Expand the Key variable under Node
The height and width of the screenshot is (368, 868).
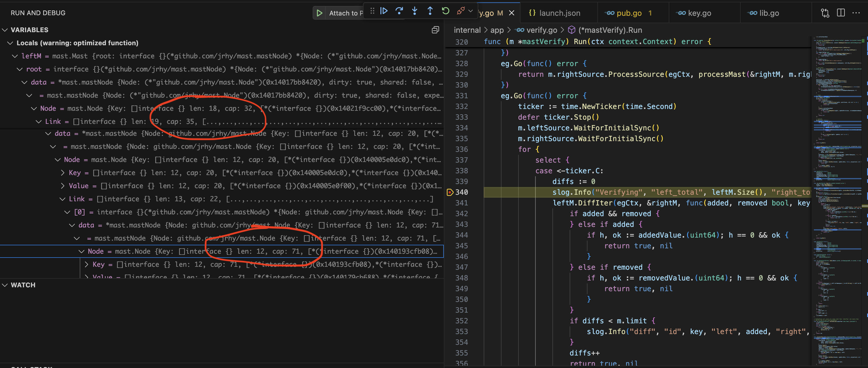63,173
